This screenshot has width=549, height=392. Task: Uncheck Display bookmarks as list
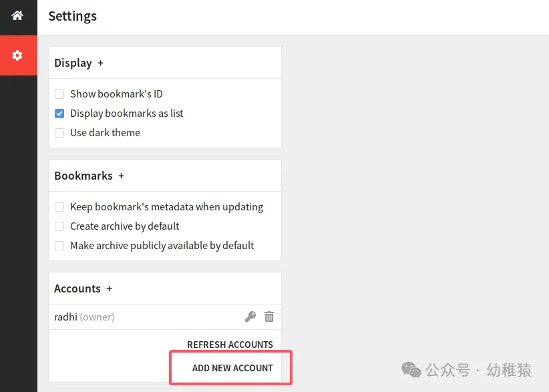click(x=59, y=114)
